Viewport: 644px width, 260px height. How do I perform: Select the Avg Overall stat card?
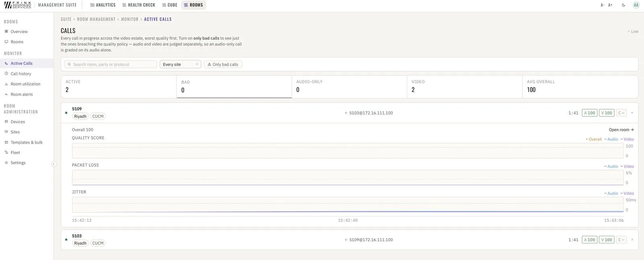tap(580, 87)
